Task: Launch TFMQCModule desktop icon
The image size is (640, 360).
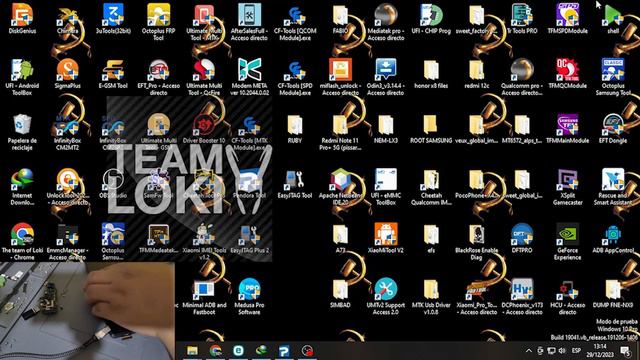Action: point(567,70)
